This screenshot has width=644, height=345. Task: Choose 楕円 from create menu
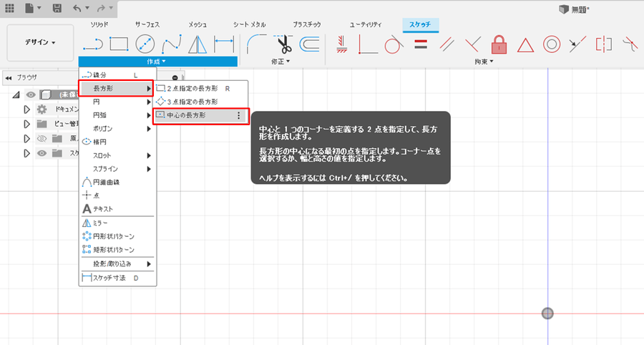[x=117, y=142]
